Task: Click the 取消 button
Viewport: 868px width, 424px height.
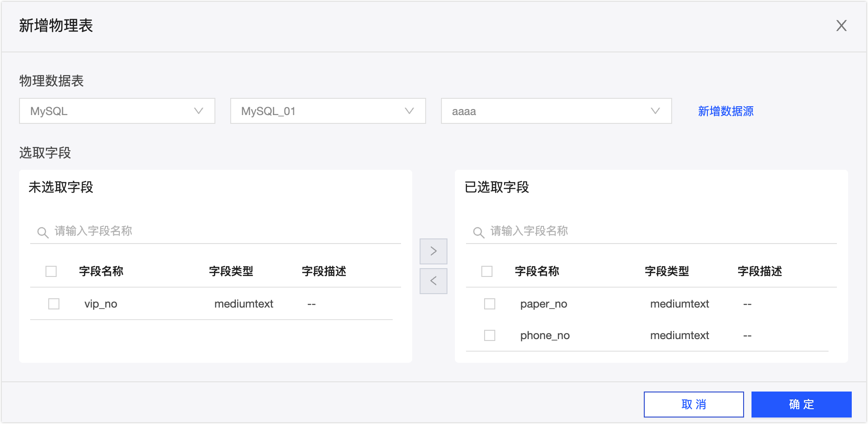Action: pyautogui.click(x=694, y=405)
